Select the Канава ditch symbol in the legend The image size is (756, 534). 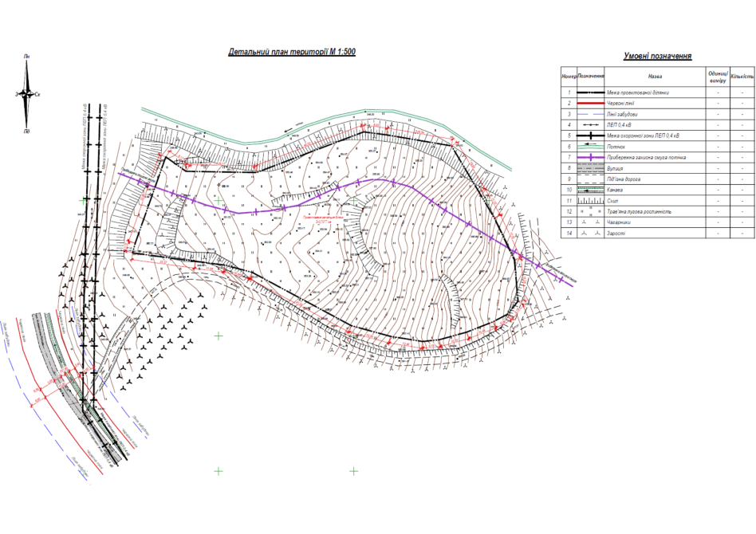point(591,190)
